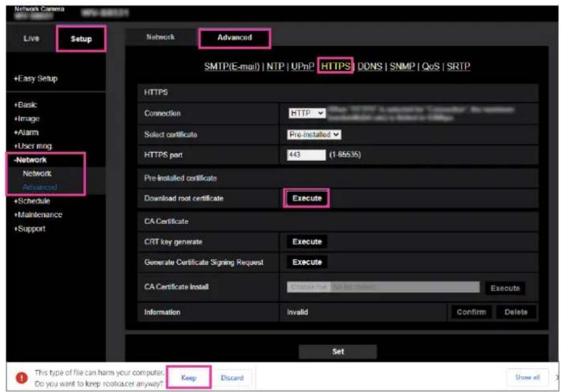
Task: Click Keep in download warning bar
Action: [189, 377]
